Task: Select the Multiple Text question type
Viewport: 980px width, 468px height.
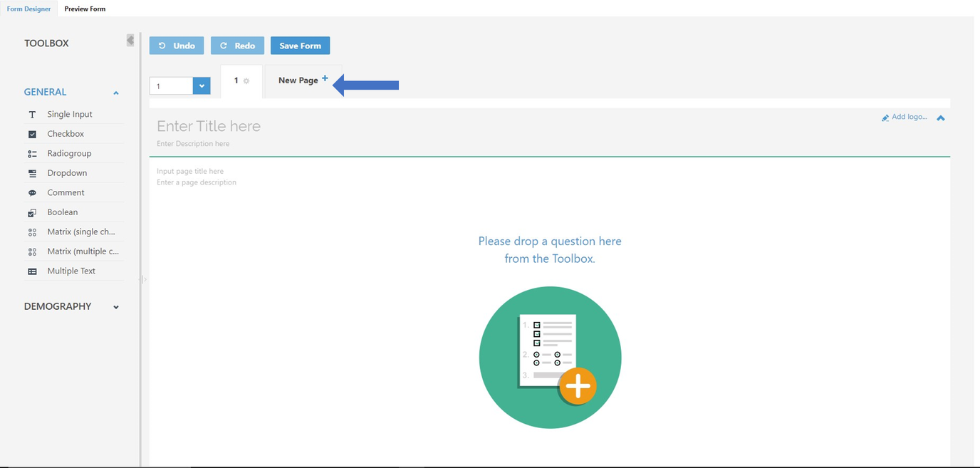Action: [x=71, y=271]
